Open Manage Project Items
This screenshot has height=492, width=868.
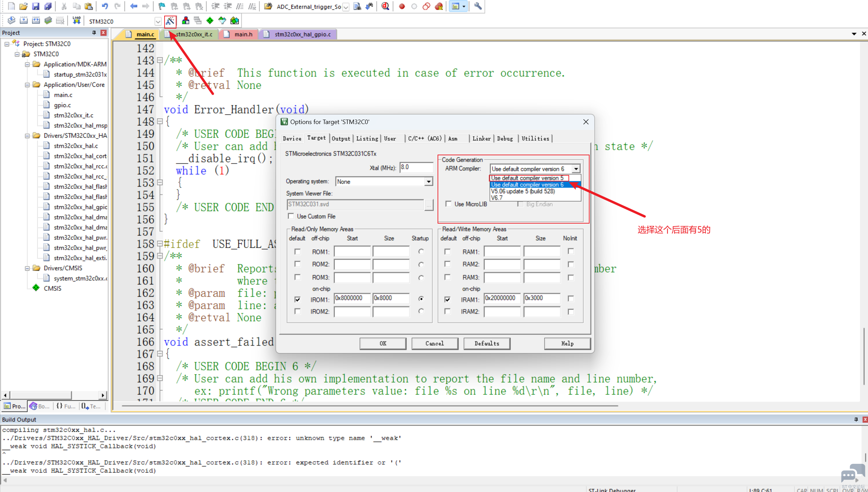point(185,21)
